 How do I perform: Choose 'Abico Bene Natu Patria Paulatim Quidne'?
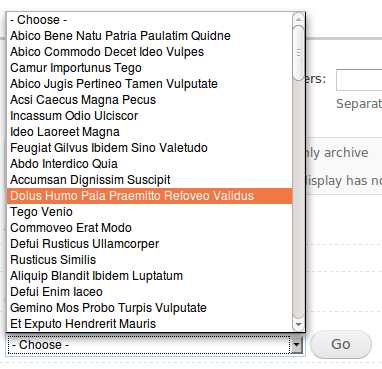(149, 36)
